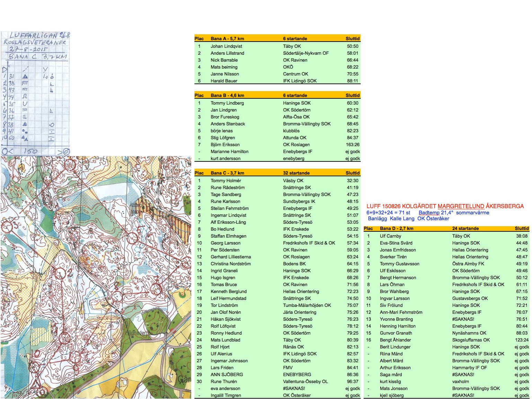Click the handwritten 'BANA C 3,7 KM' line
Image resolution: width=532 pixels, height=399 pixels.
[x=37, y=56]
